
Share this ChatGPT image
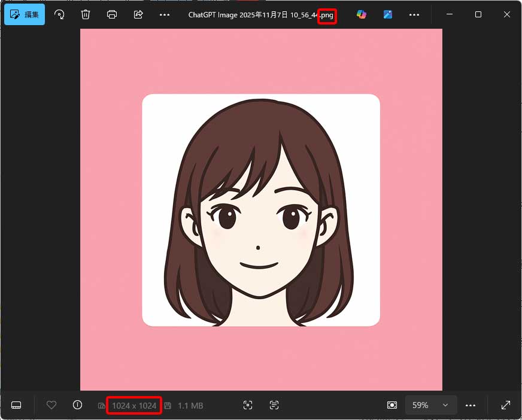(138, 14)
